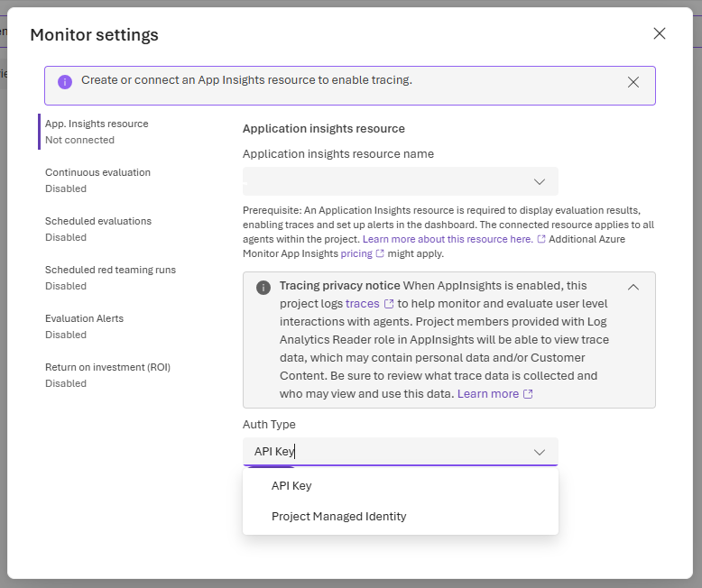
Task: Click external-link icon after 'resource here'
Action: (x=540, y=239)
